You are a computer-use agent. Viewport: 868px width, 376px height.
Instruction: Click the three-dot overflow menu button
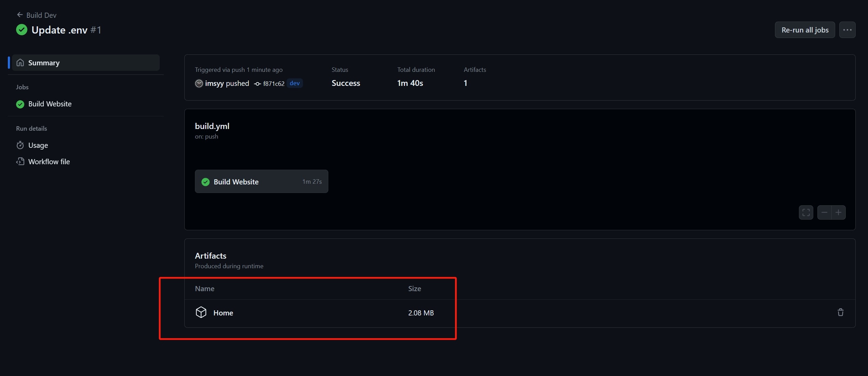click(848, 29)
